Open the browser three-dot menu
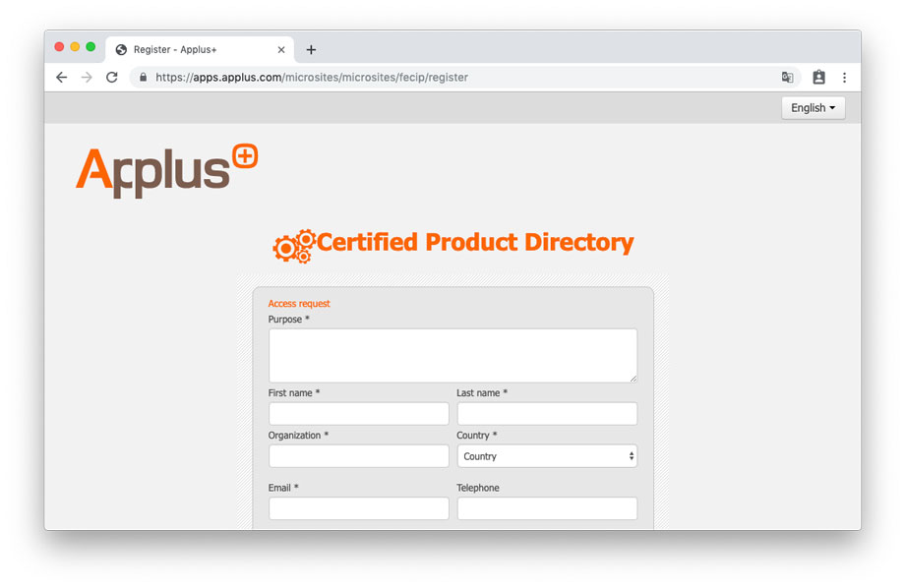Viewport: 905px width, 588px height. click(x=844, y=78)
